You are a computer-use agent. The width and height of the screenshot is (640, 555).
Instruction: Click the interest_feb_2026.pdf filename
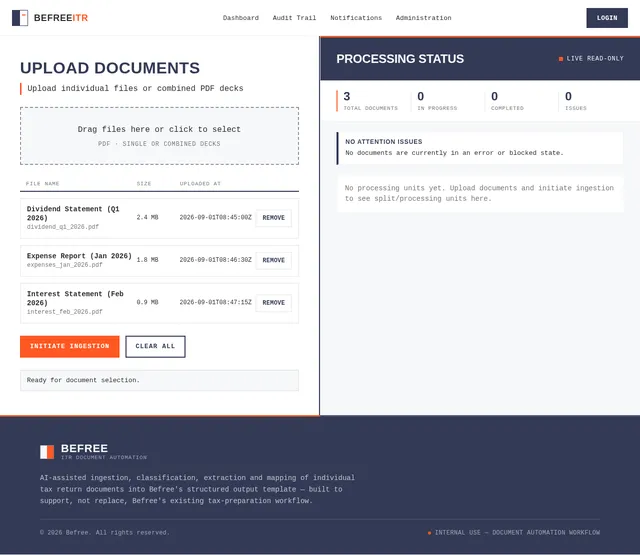pyautogui.click(x=64, y=312)
